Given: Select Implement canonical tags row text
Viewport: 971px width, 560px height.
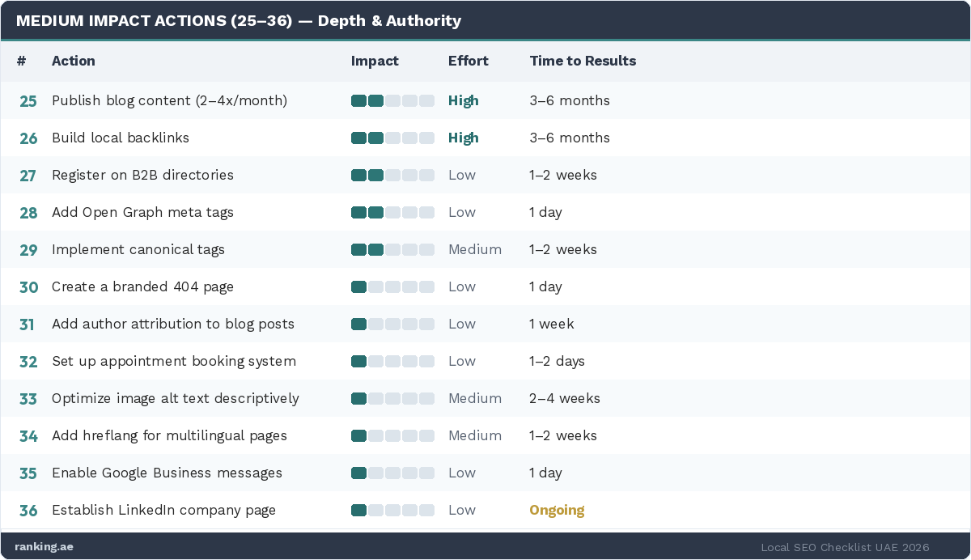Looking at the screenshot, I should [138, 250].
